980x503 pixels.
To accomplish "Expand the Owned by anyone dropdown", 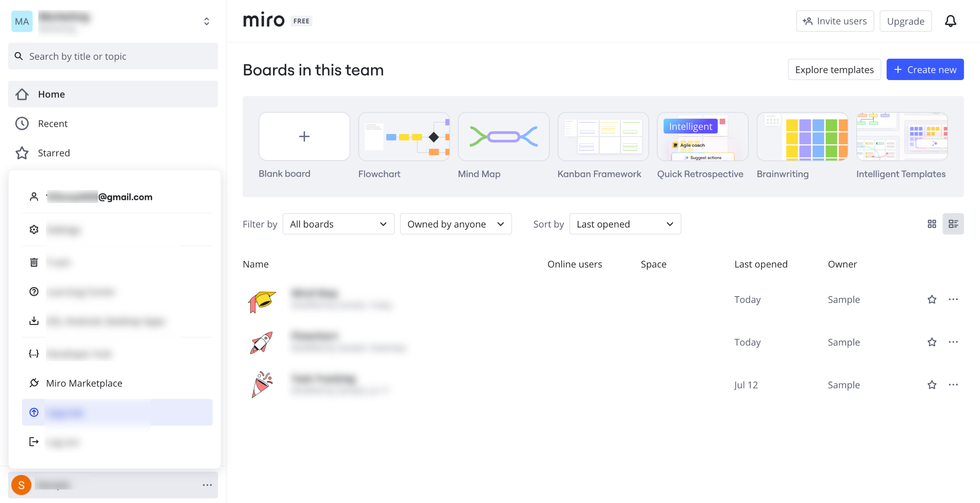I will tap(456, 224).
